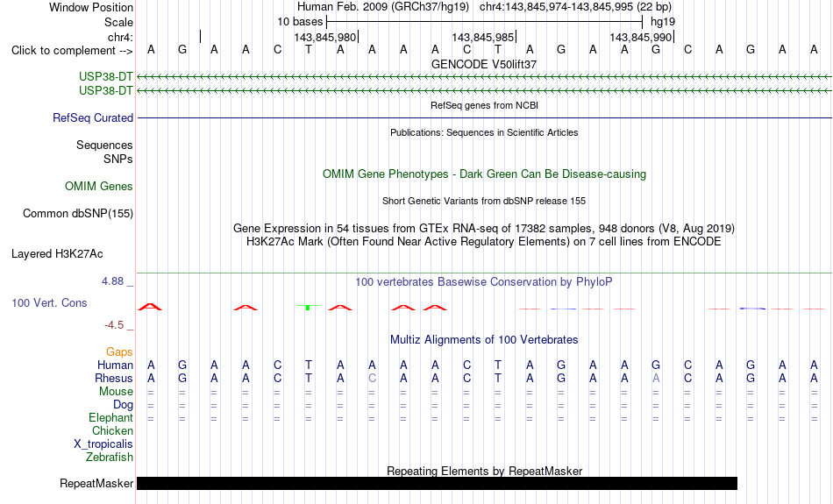Click the Sequences track label
Image resolution: width=833 pixels, height=504 pixels.
[104, 145]
